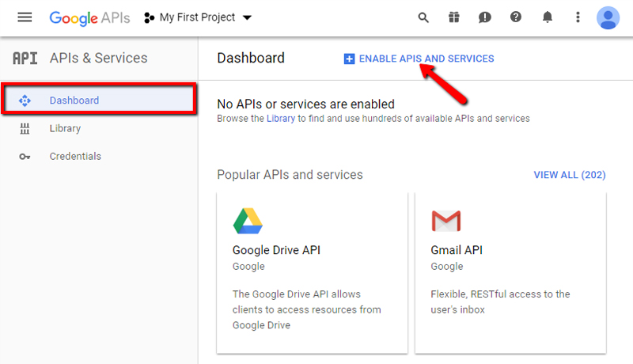Open the notifications bell
The width and height of the screenshot is (633, 364).
[547, 17]
